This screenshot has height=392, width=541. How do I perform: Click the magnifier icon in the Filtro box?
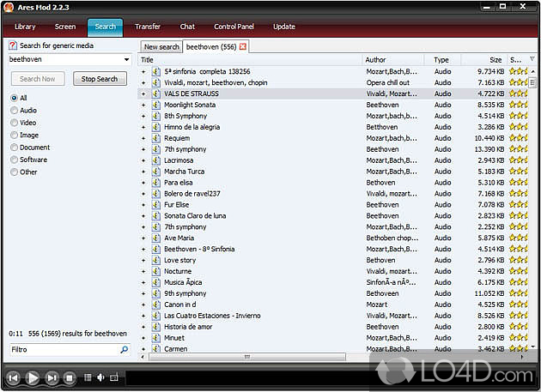click(124, 350)
